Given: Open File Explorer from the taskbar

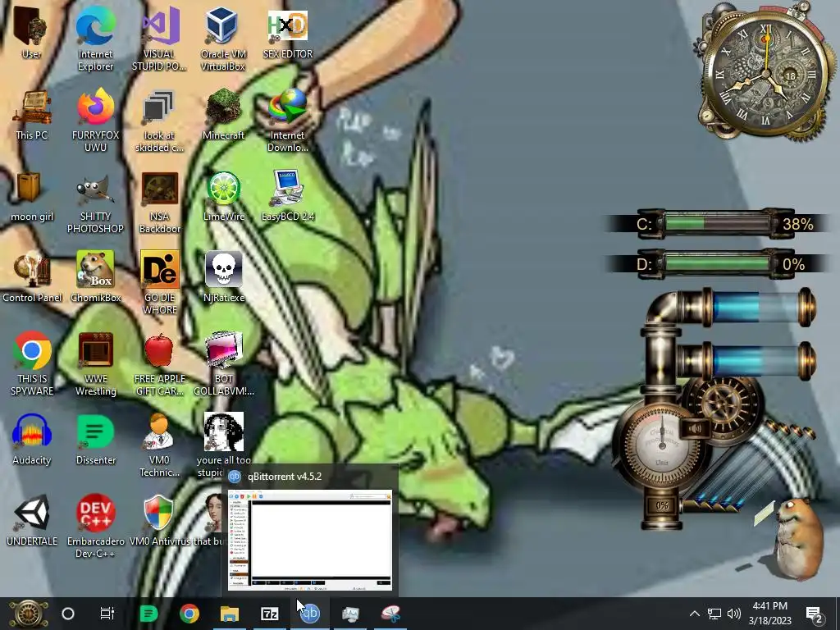Looking at the screenshot, I should point(230,614).
